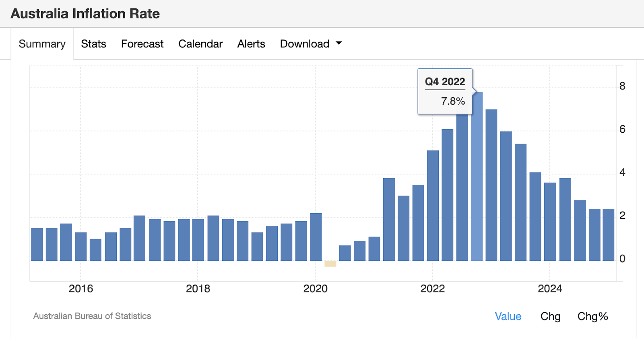Open the Forecast tab

[x=142, y=43]
